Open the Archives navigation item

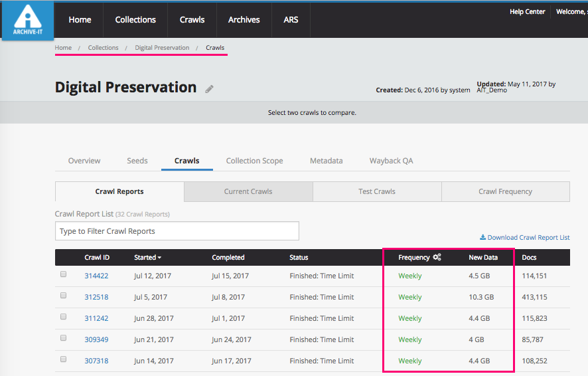tap(244, 20)
